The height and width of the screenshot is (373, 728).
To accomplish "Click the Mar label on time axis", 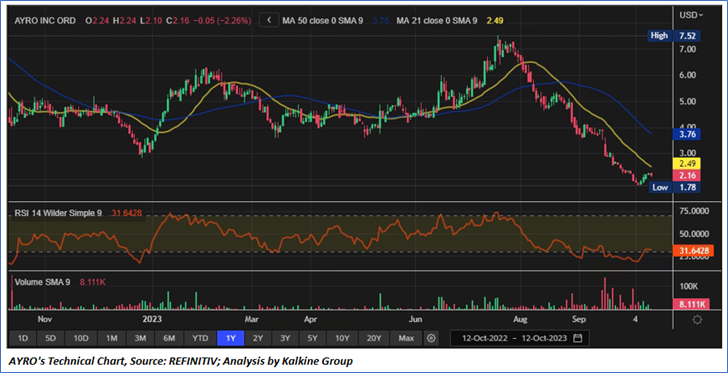I will (x=251, y=320).
